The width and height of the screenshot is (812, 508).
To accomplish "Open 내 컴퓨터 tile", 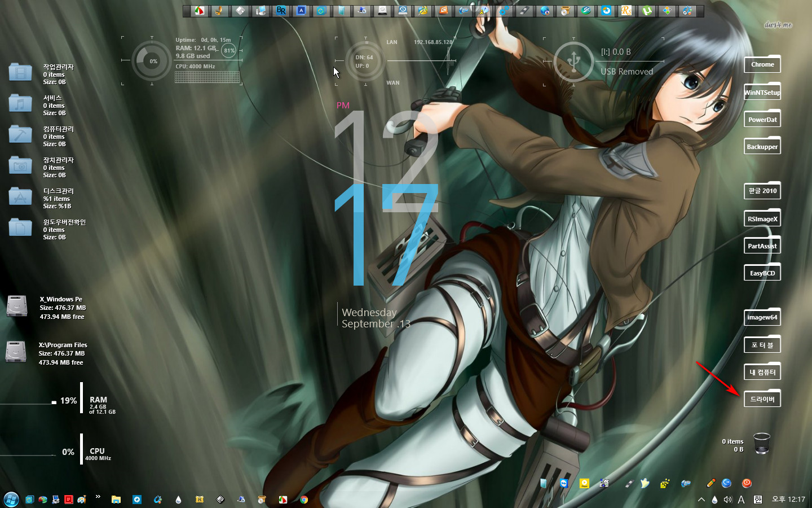I will (x=762, y=372).
